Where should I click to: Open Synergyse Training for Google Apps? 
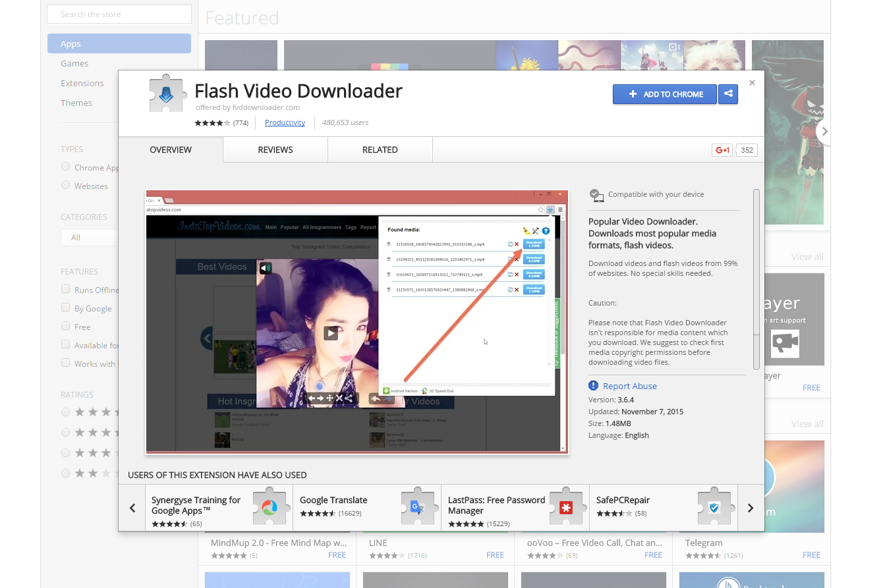point(219,508)
